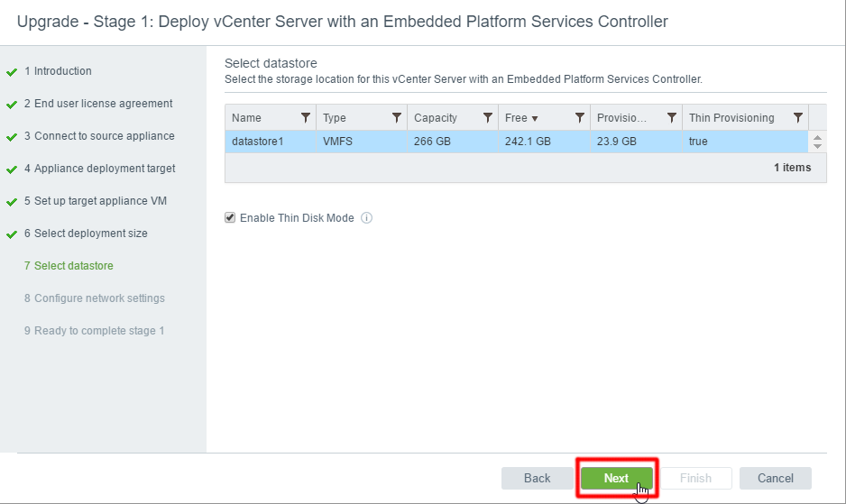Image resolution: width=846 pixels, height=504 pixels.
Task: Filter the Capacity column
Action: 488,117
